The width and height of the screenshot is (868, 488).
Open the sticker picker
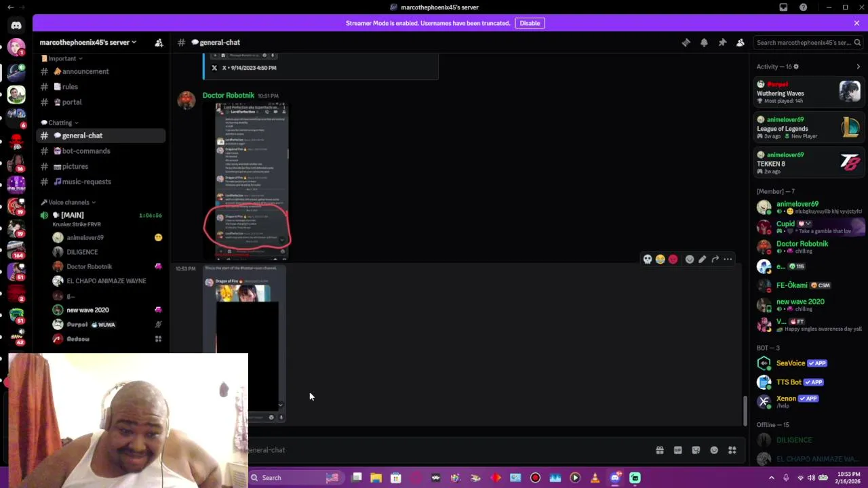696,450
